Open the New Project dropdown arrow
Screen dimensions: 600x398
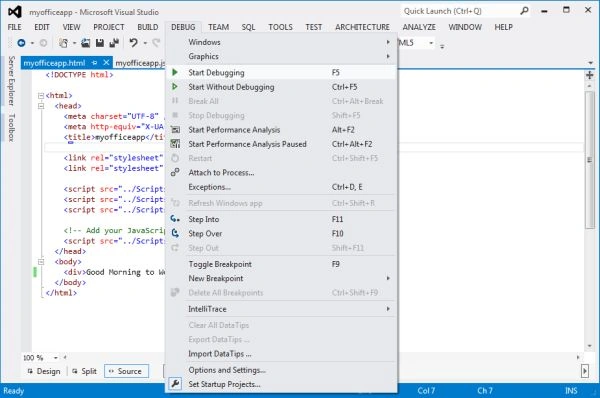(74, 43)
